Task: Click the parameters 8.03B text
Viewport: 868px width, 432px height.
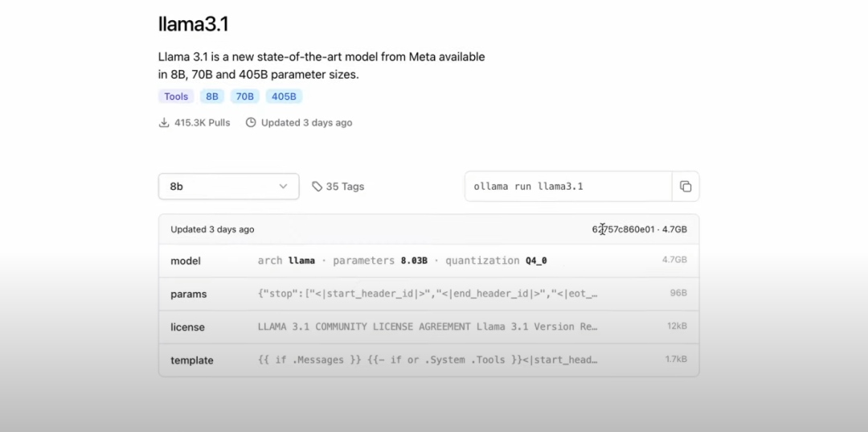Action: click(380, 261)
